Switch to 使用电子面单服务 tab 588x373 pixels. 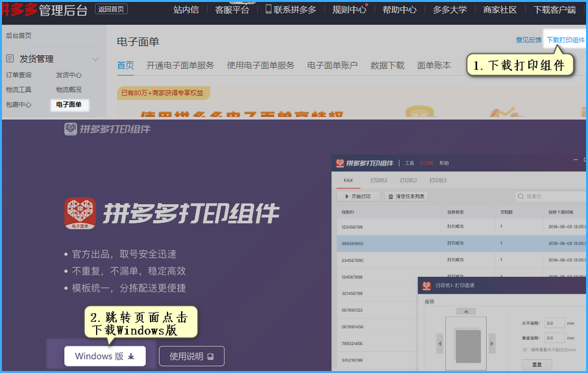click(260, 66)
